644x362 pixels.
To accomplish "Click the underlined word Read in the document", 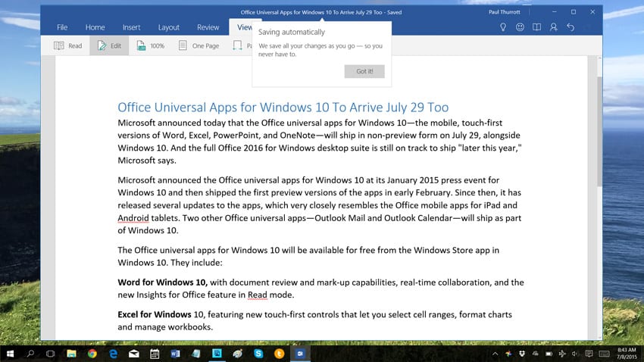I will [258, 295].
